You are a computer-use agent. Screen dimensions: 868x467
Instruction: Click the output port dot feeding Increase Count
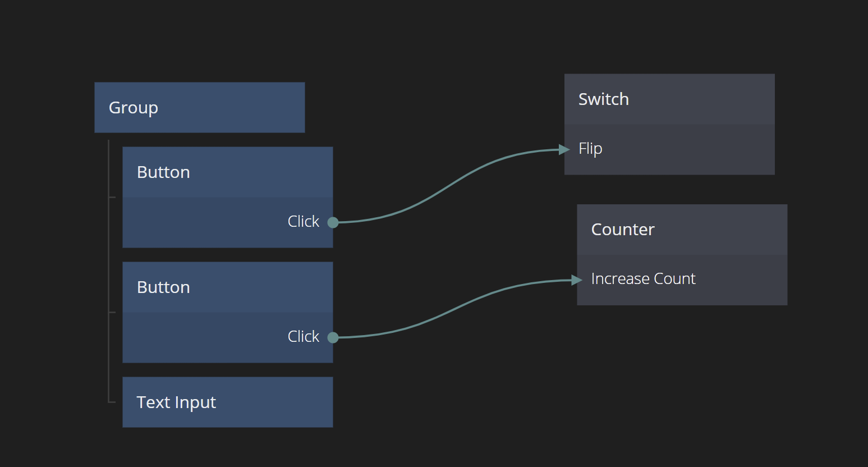click(333, 337)
